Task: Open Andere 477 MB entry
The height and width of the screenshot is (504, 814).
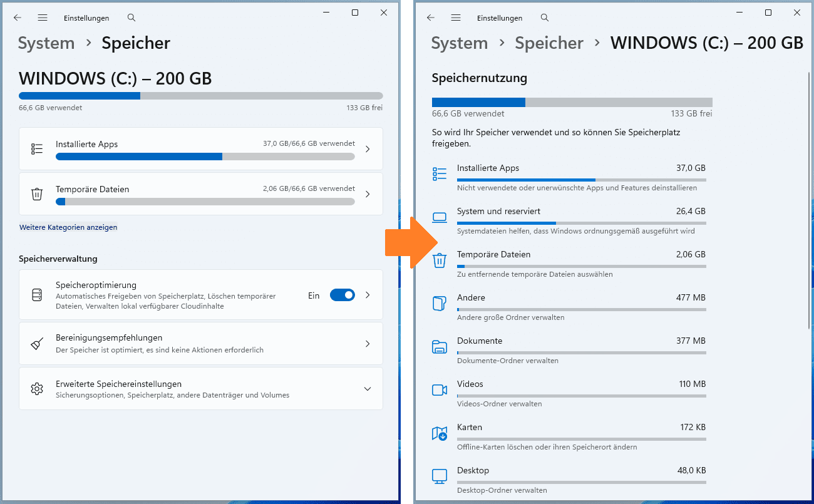Action: pos(569,307)
